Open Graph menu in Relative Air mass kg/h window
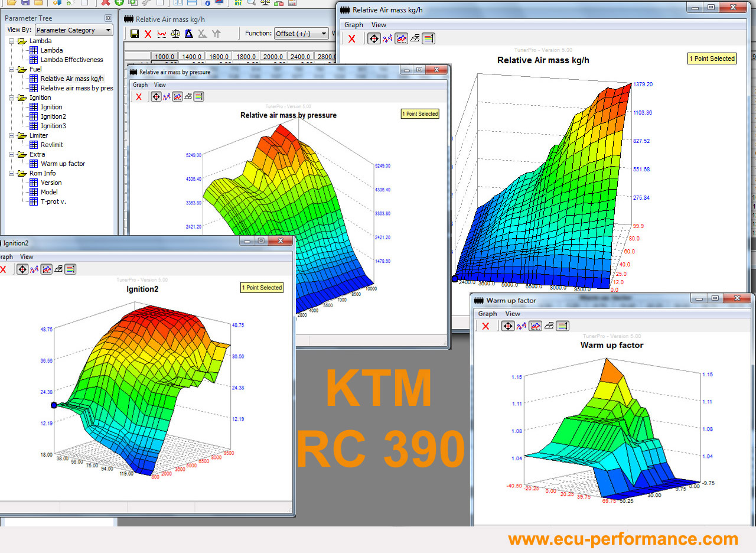The height and width of the screenshot is (553, 756). click(354, 25)
